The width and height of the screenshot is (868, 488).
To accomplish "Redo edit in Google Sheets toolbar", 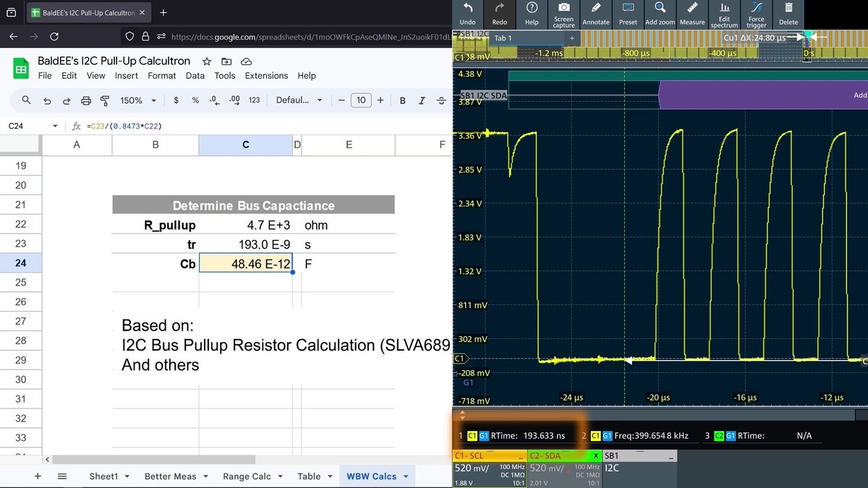I will click(67, 100).
